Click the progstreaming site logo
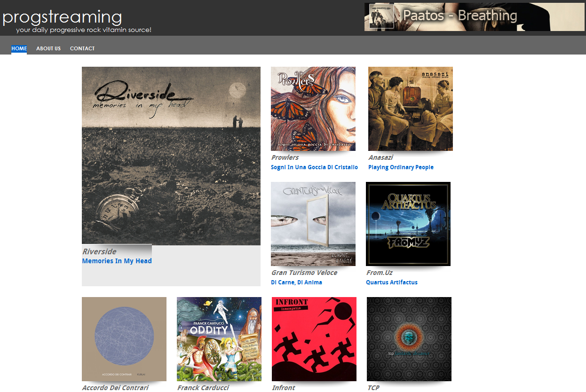The height and width of the screenshot is (392, 586). pyautogui.click(x=62, y=17)
